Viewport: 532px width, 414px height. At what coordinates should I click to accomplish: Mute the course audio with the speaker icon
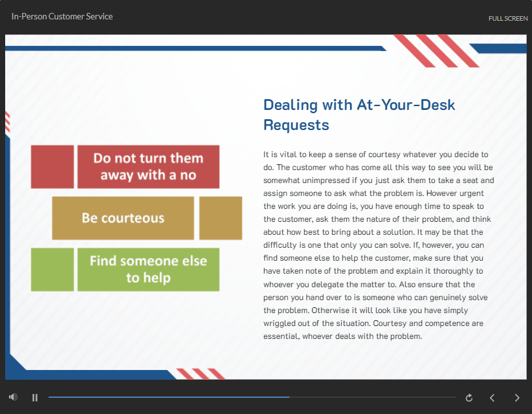(13, 397)
